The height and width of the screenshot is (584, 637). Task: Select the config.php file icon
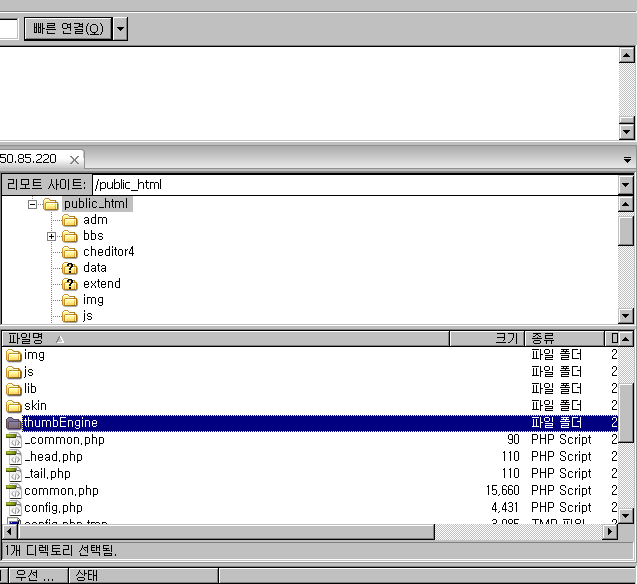14,508
